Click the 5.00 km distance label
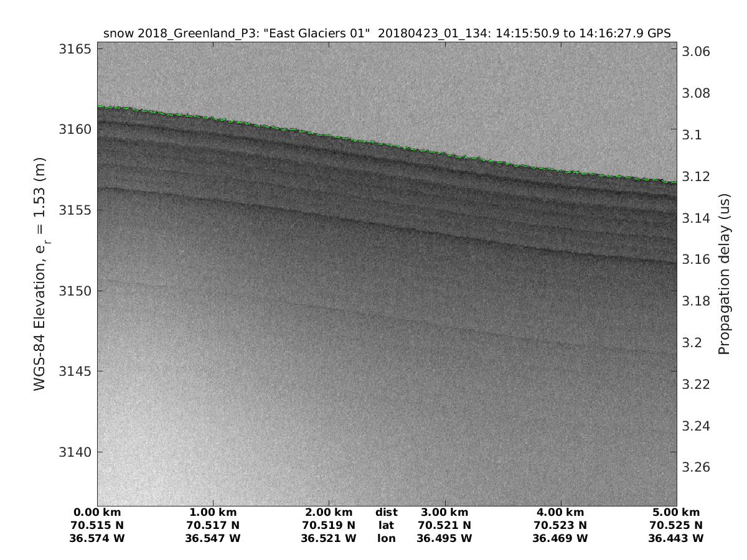This screenshot has width=747, height=560. click(x=676, y=513)
